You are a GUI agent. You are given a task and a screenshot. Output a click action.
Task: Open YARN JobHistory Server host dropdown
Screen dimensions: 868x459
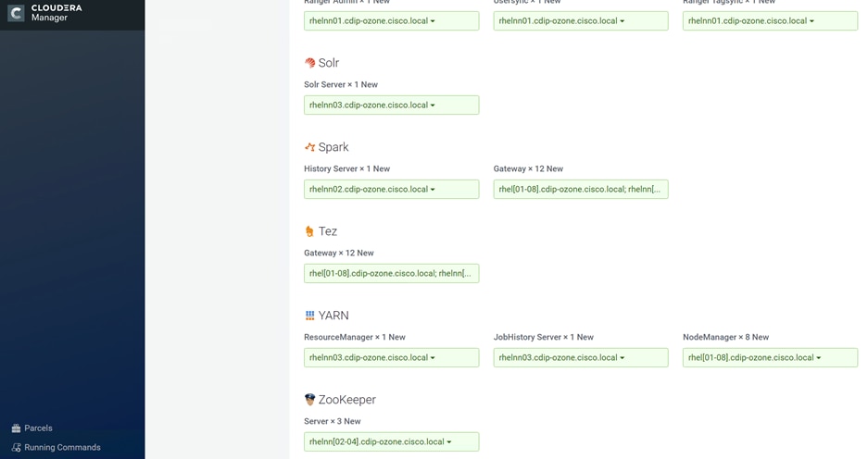pyautogui.click(x=581, y=357)
